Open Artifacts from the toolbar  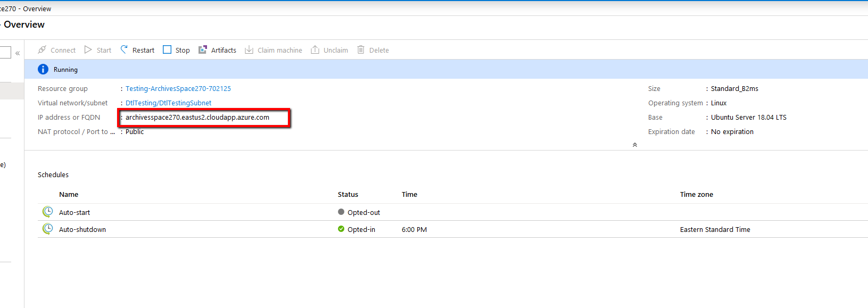(217, 50)
